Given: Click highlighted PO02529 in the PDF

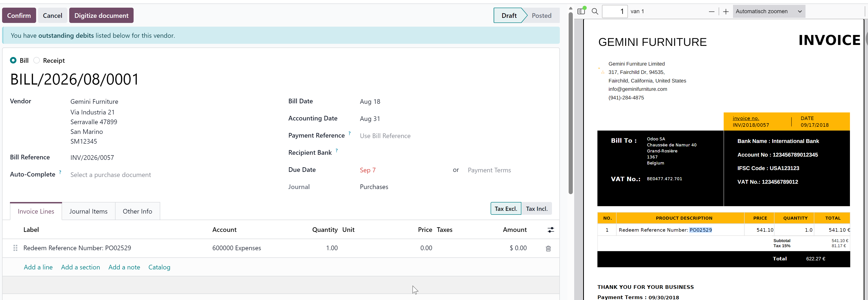Looking at the screenshot, I should (701, 230).
